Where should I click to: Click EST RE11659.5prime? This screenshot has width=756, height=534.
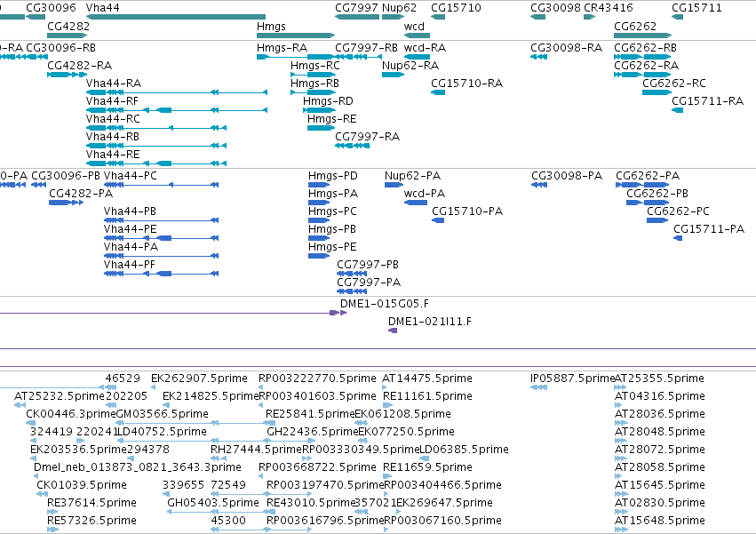[427, 467]
